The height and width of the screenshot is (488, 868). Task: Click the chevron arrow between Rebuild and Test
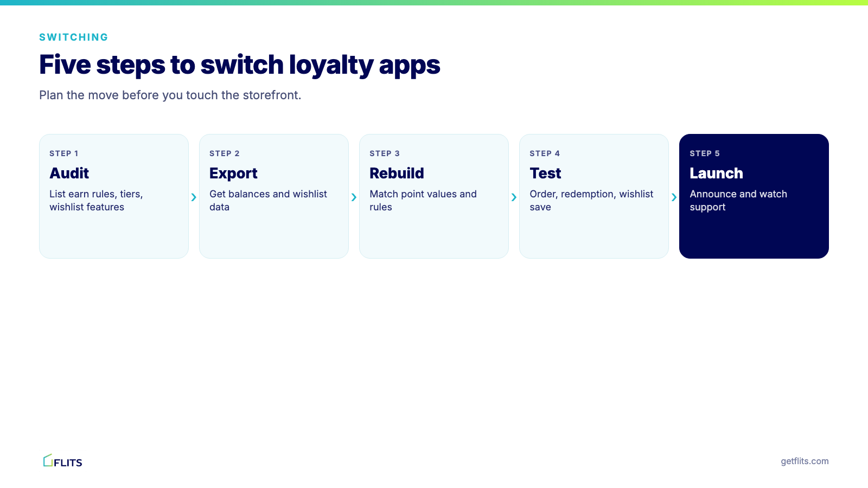click(514, 197)
